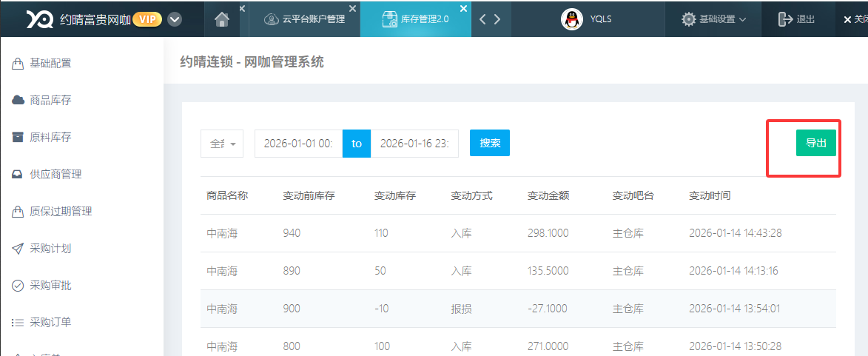Click the 298.1000 amount cell
Screen dimensions: 868x356
548,233
